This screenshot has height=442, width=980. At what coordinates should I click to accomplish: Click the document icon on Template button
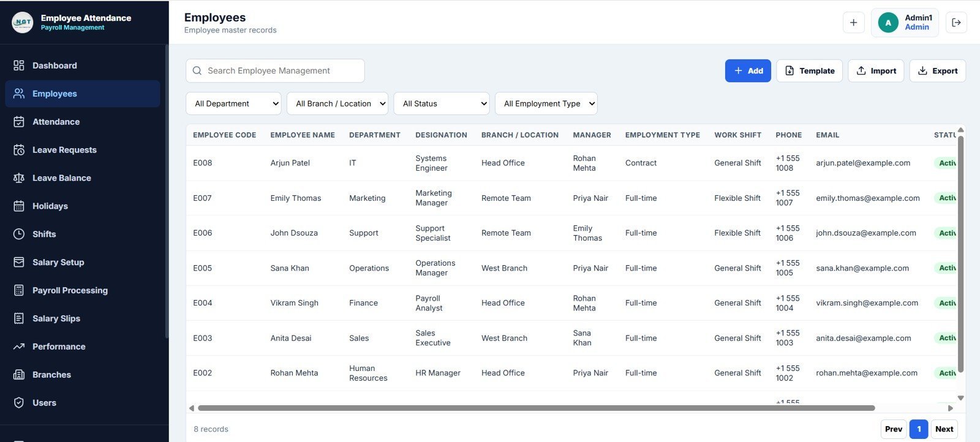click(x=790, y=71)
